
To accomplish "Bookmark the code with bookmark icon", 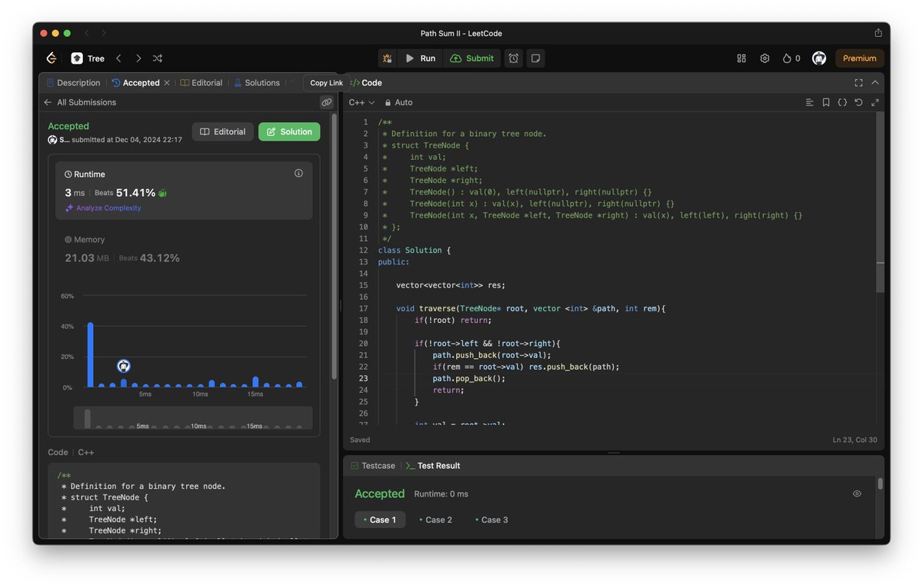I will point(826,102).
